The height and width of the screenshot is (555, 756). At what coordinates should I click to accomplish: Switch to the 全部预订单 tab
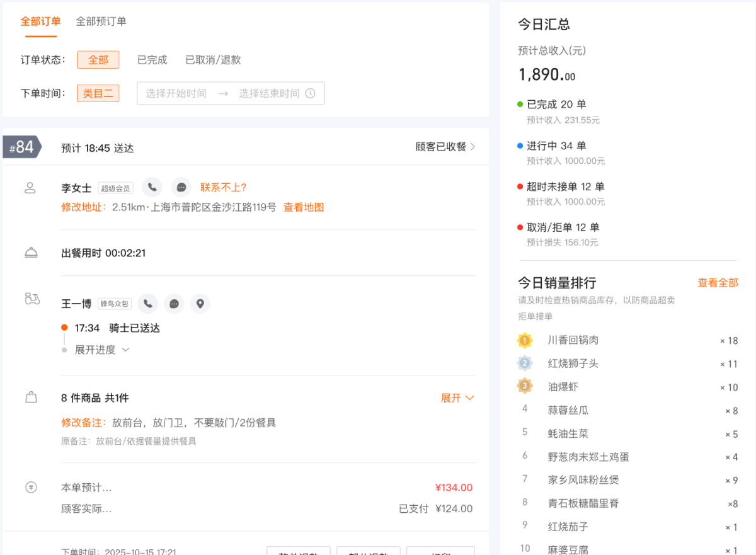coord(101,21)
